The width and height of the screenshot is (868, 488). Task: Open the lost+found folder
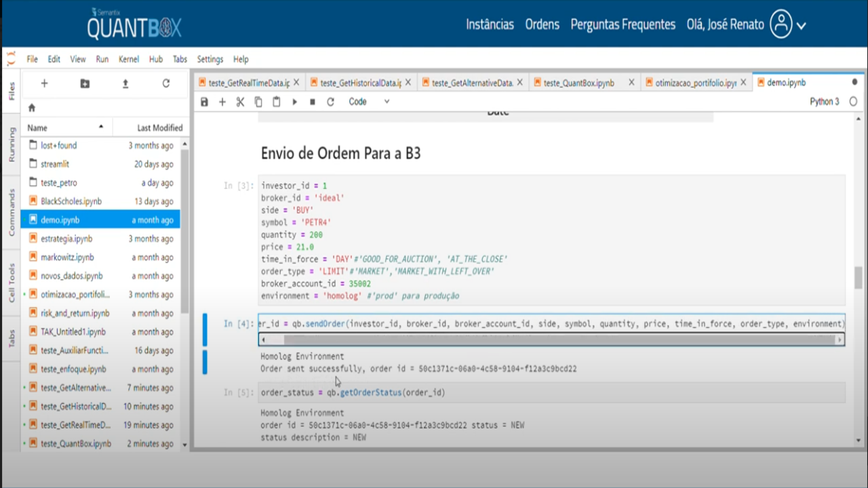coord(102,146)
